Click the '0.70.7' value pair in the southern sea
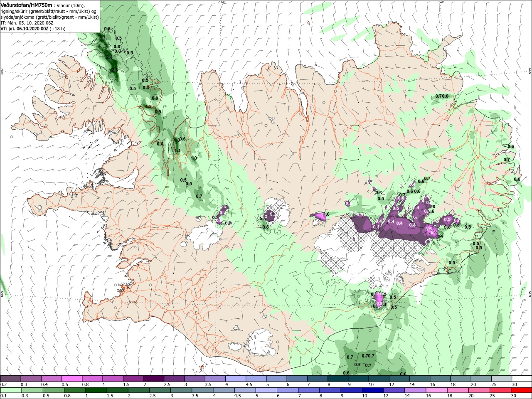Screen dimensions: 532x399 (368, 356)
